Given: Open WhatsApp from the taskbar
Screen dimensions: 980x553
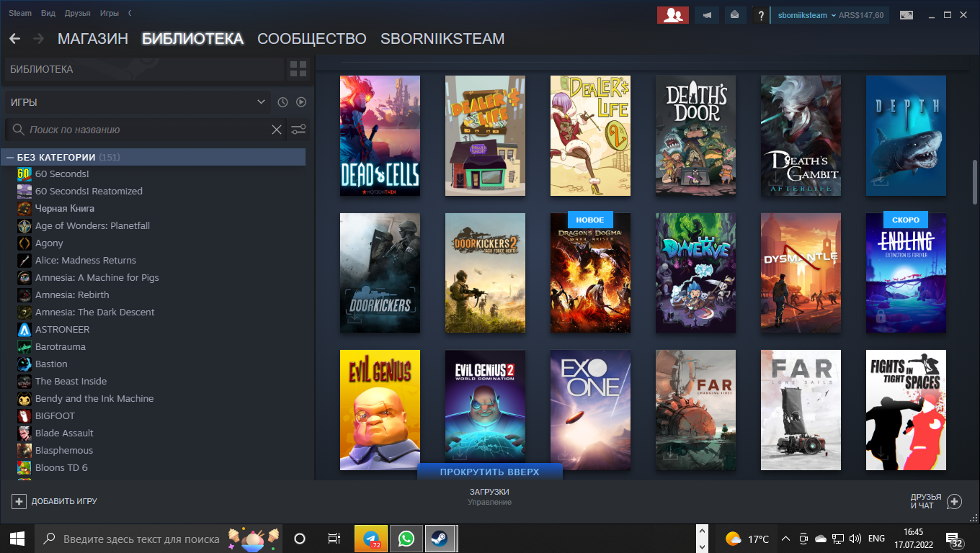Looking at the screenshot, I should (406, 538).
